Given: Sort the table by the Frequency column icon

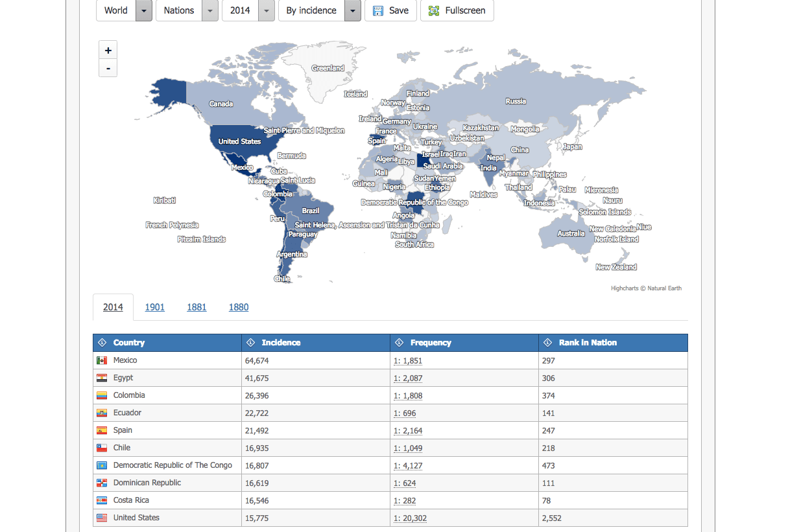Looking at the screenshot, I should (x=397, y=342).
